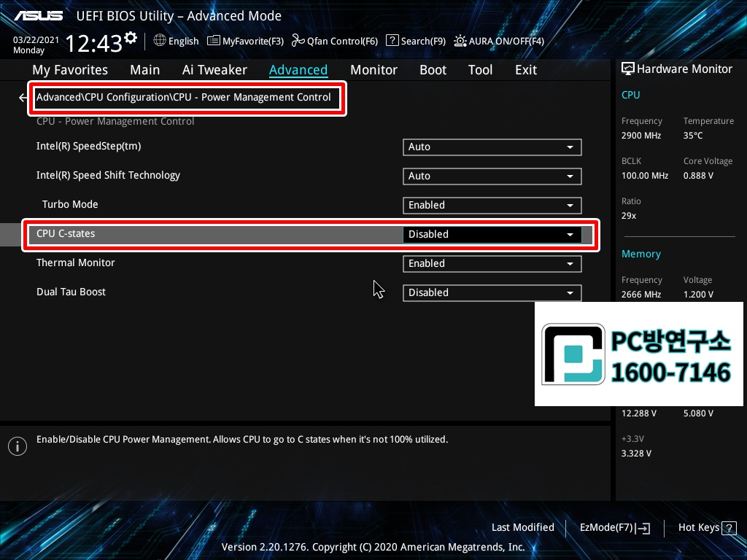
Task: Click memory voltage value 1.200 V
Action: coord(698,295)
